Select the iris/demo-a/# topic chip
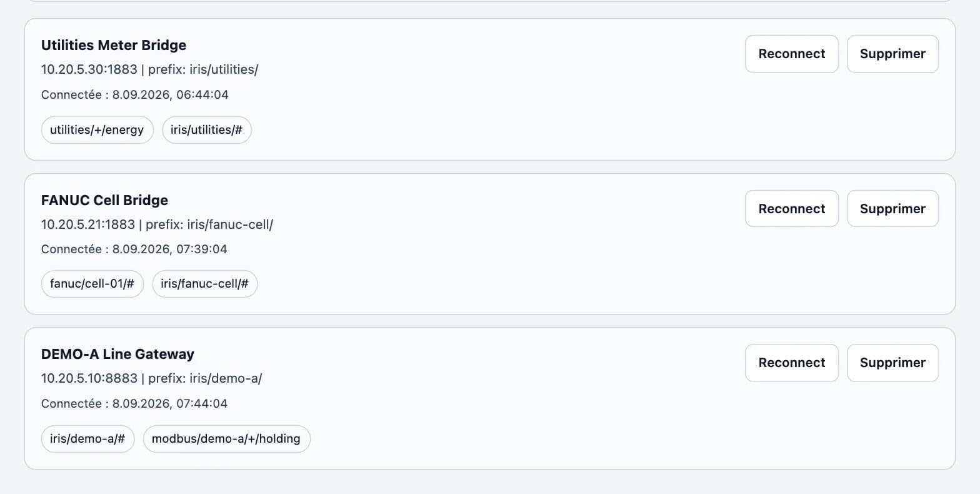 click(87, 439)
